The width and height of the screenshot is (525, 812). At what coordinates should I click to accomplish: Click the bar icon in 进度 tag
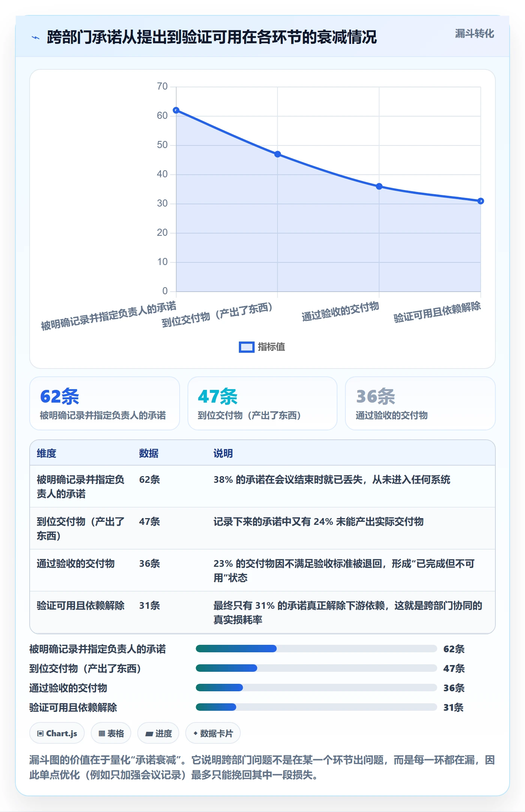tap(149, 734)
